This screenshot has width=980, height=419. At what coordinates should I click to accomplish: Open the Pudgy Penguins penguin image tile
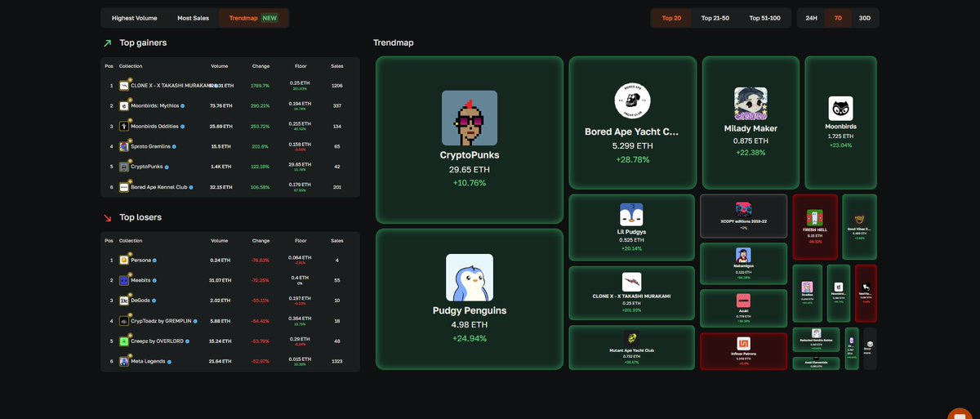pyautogui.click(x=470, y=278)
